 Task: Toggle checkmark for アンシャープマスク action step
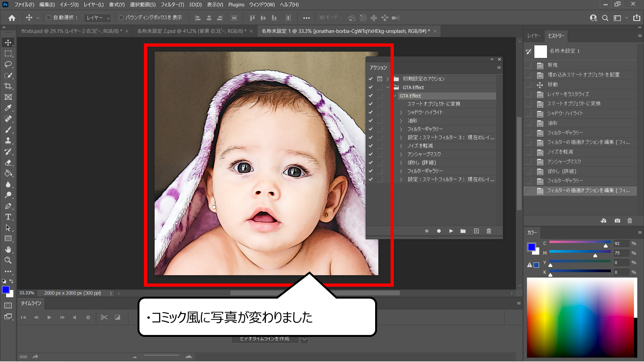coord(371,154)
